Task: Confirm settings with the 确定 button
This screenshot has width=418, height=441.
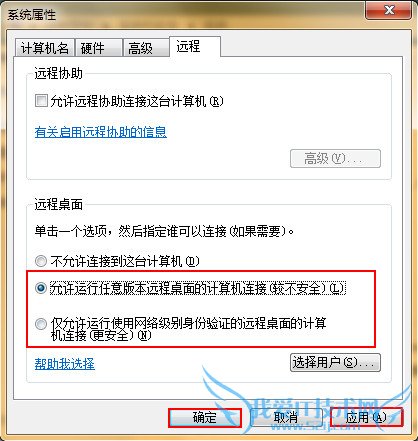Action: point(205,418)
